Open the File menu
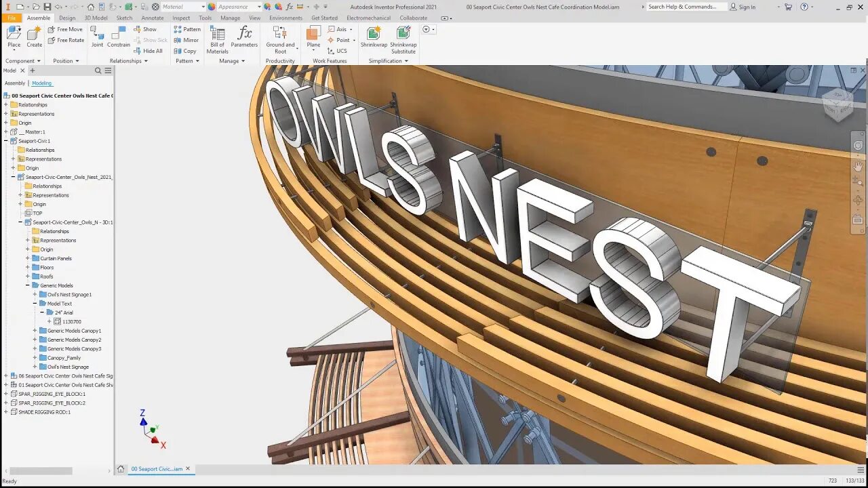868x488 pixels. pyautogui.click(x=12, y=18)
